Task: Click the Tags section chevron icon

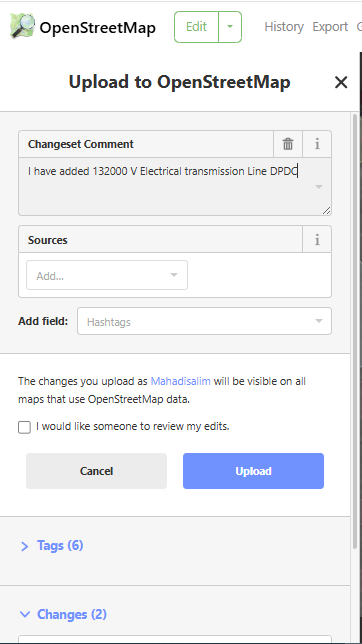Action: [25, 546]
